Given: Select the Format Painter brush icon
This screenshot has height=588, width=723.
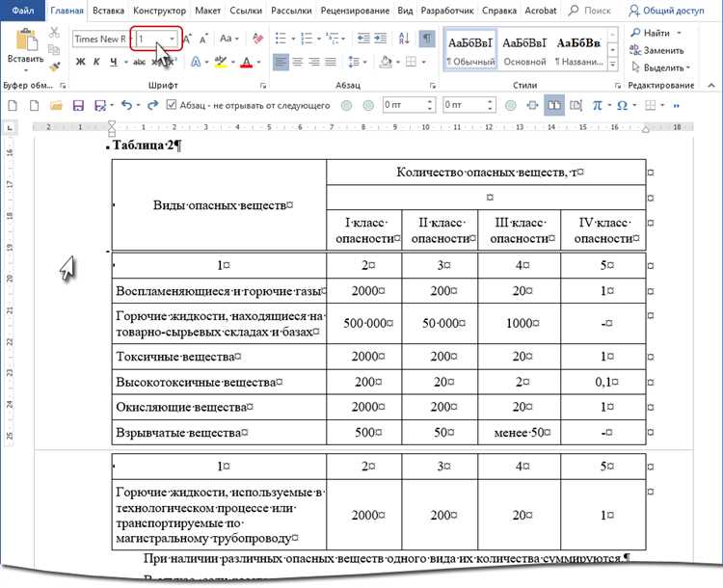Looking at the screenshot, I should click(x=54, y=67).
